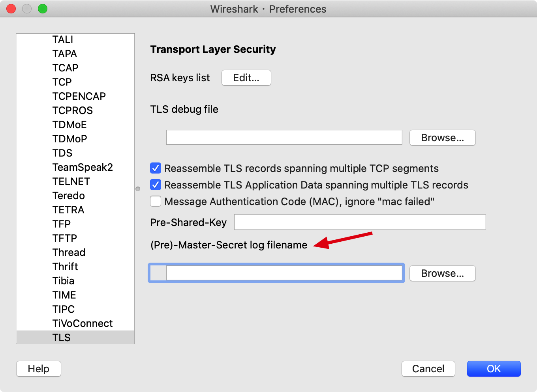Image resolution: width=537 pixels, height=392 pixels.
Task: Confirm preferences with OK
Action: (x=494, y=369)
